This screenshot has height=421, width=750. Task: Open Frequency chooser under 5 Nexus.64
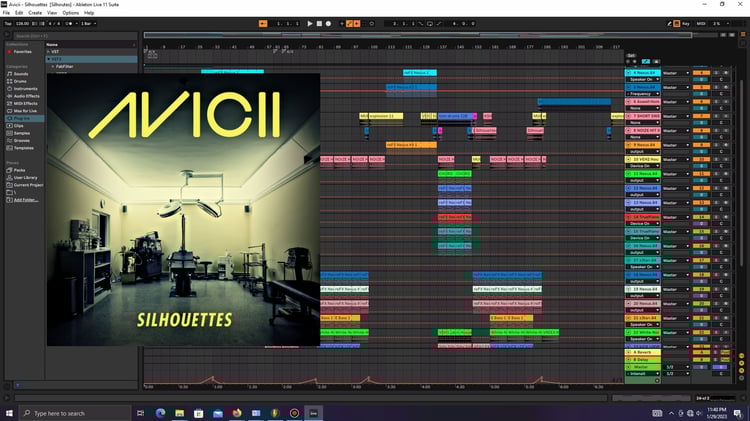(x=642, y=94)
